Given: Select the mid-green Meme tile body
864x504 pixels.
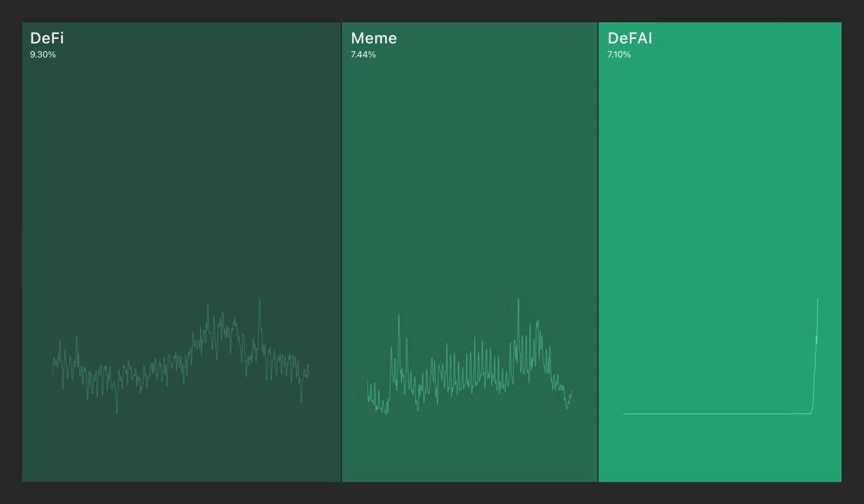Looking at the screenshot, I should tap(469, 180).
